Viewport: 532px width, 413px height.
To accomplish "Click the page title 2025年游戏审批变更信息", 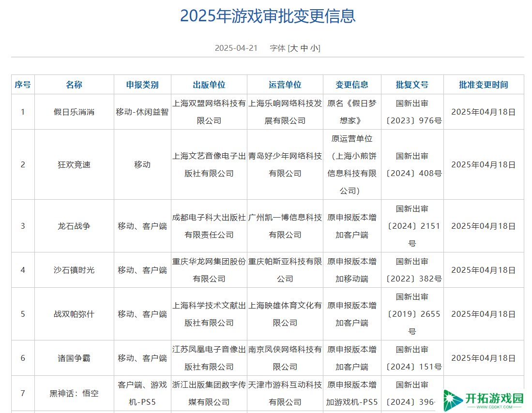I will 268,16.
